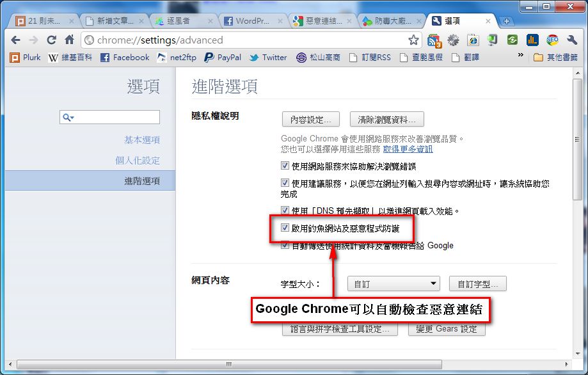Switch to the WordPr... tab

253,21
